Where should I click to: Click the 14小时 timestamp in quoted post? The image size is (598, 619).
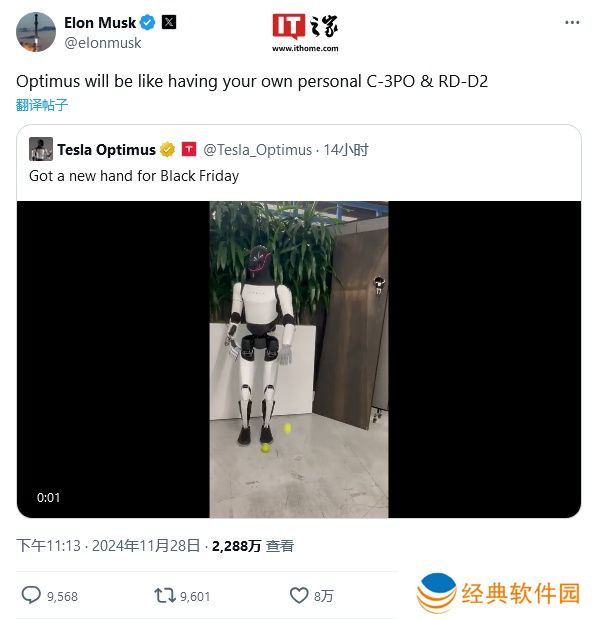345,150
